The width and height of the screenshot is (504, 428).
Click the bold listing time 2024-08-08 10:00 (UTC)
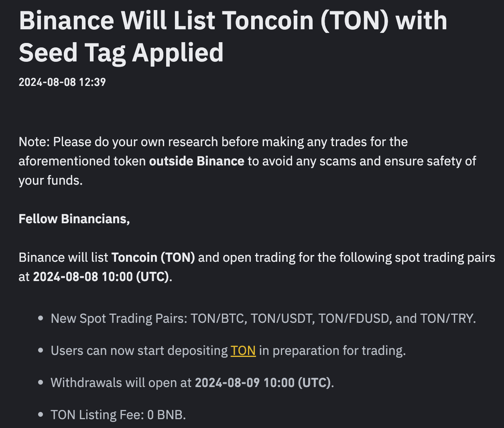[101, 277]
